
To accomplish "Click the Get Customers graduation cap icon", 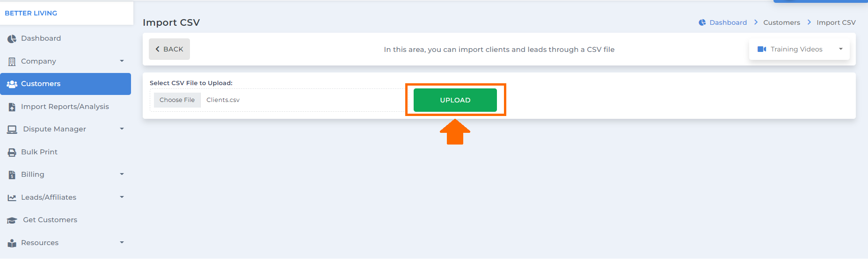I will point(12,220).
